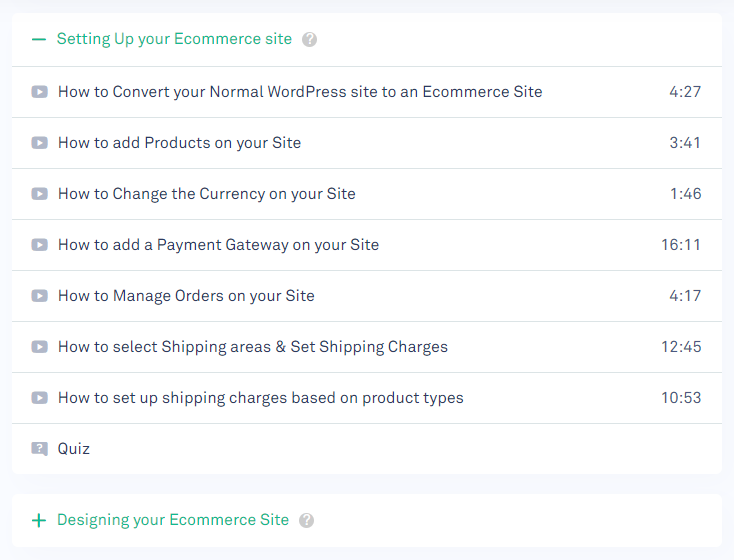
Task: Open How to Change the Currency lesson
Action: (x=207, y=194)
